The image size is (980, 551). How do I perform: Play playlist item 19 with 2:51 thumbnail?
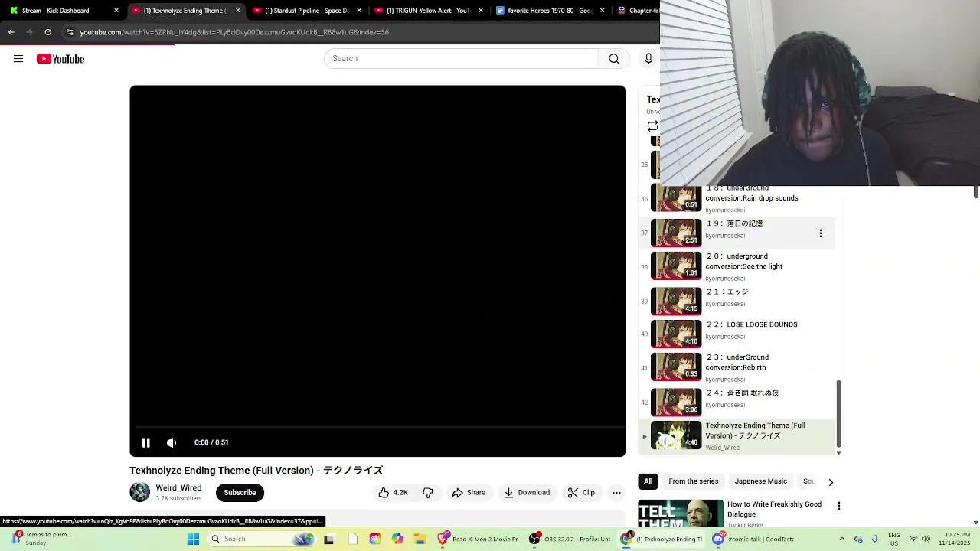[x=676, y=233]
